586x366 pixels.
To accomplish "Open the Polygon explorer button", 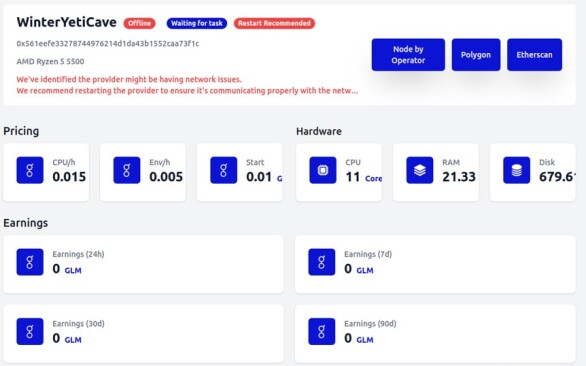I will pyautogui.click(x=476, y=55).
